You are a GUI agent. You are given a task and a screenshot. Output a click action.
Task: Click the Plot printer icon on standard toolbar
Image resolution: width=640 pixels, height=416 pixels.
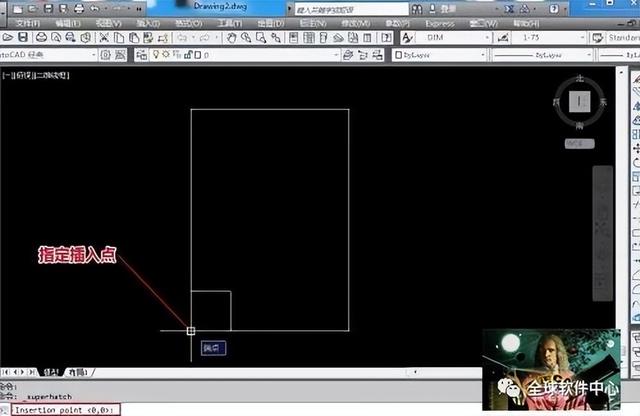click(41, 38)
